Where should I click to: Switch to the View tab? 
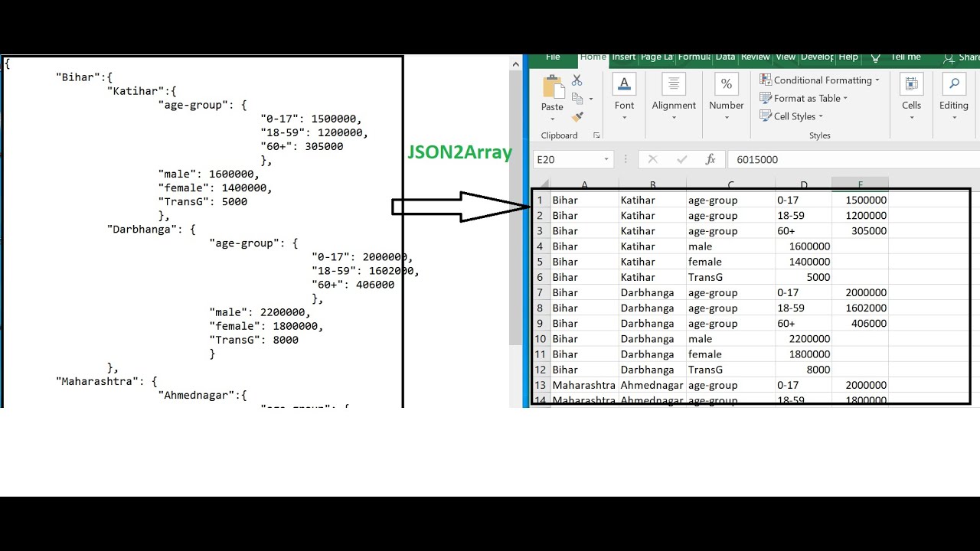(x=786, y=57)
